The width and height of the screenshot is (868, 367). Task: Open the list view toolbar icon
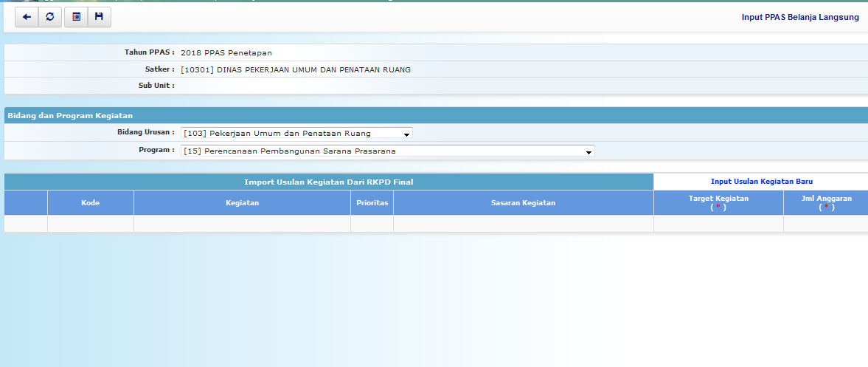[x=76, y=17]
